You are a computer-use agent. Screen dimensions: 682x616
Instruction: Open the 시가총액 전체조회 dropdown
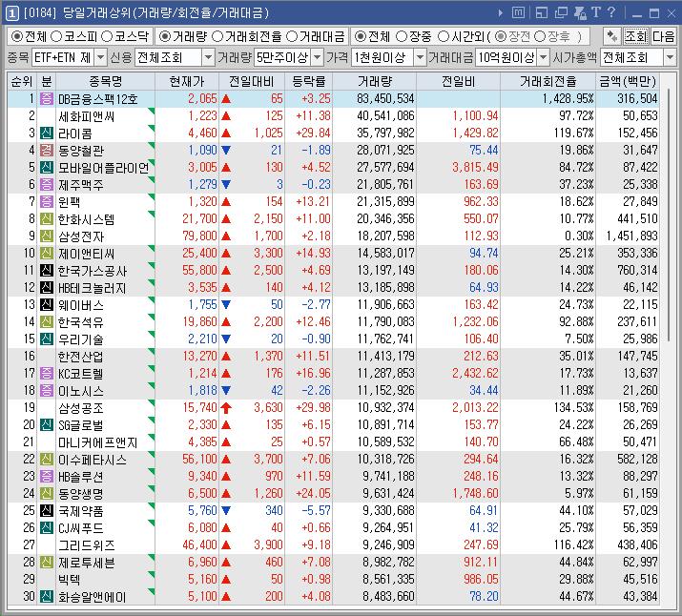click(x=670, y=57)
